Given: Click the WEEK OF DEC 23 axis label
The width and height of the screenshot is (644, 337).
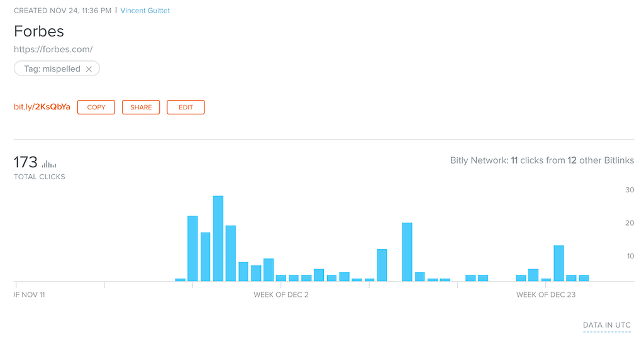Looking at the screenshot, I should [x=545, y=294].
